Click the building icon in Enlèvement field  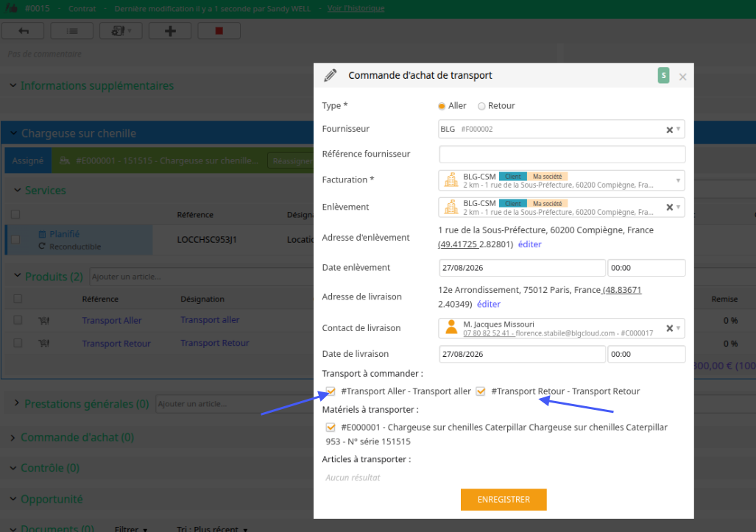[451, 208]
